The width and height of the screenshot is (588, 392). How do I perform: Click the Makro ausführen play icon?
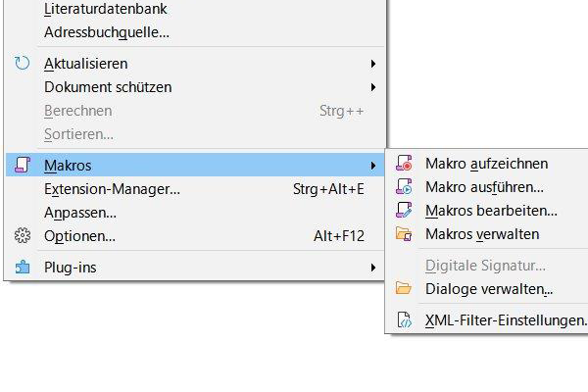tap(403, 187)
